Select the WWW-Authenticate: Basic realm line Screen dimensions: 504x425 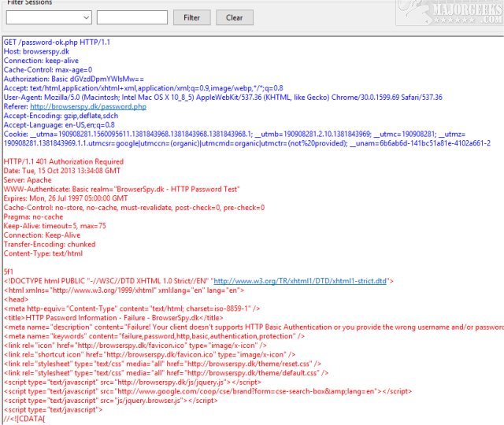tap(122, 189)
